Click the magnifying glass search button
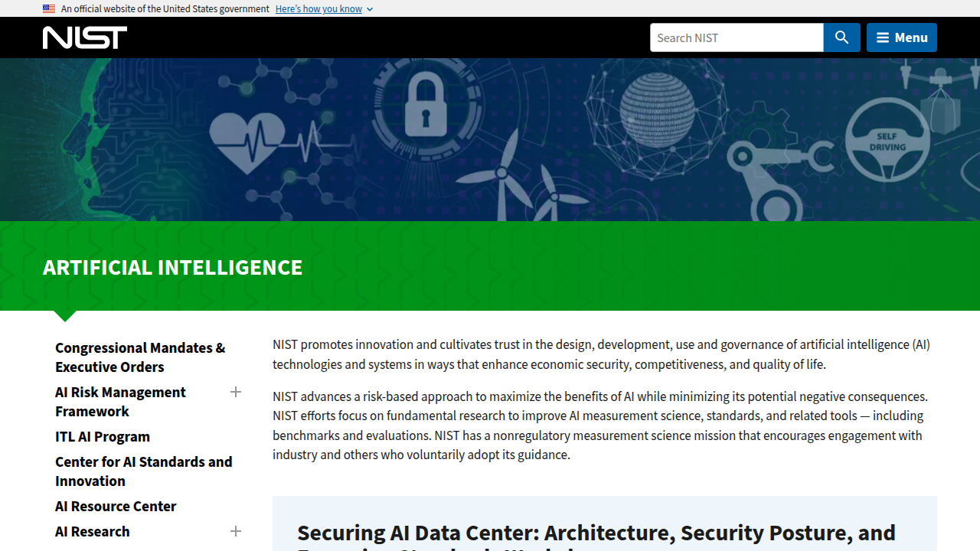This screenshot has height=551, width=980. 841,37
